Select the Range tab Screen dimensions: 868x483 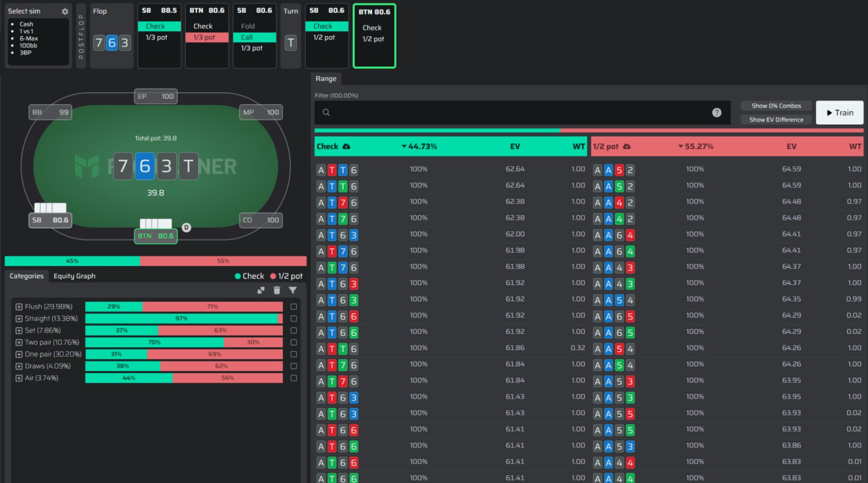click(x=326, y=79)
